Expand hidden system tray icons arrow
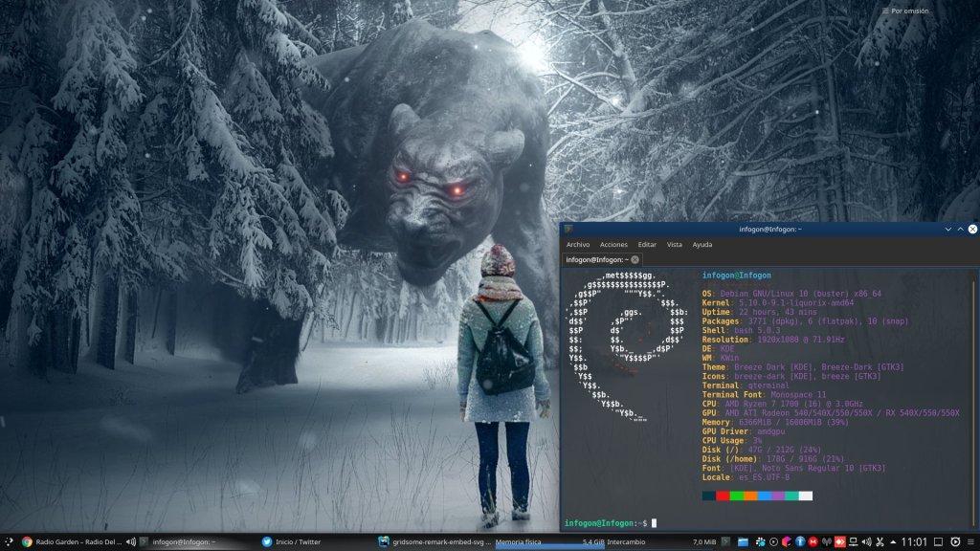Image resolution: width=980 pixels, height=551 pixels. [892, 542]
